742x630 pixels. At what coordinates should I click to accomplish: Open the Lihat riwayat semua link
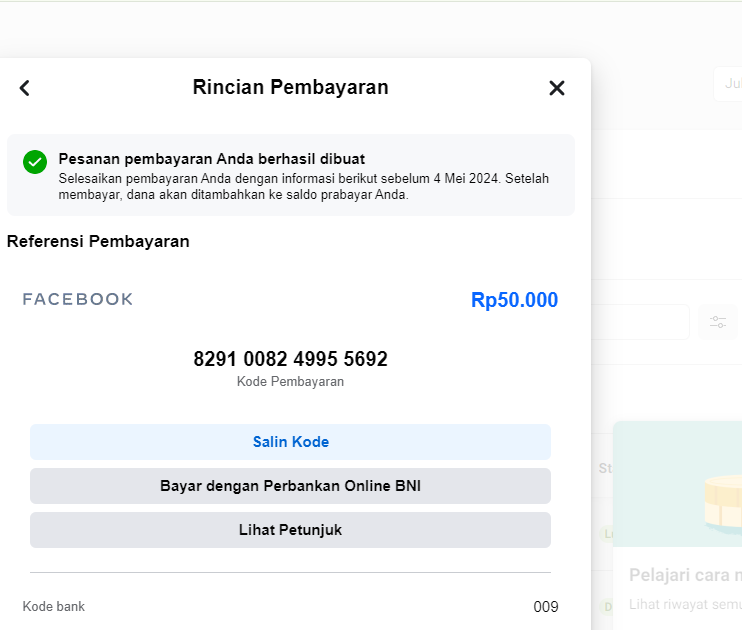685,604
